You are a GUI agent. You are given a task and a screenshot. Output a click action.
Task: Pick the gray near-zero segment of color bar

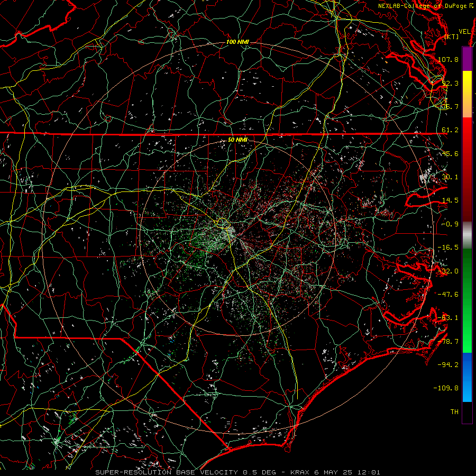[467, 235]
